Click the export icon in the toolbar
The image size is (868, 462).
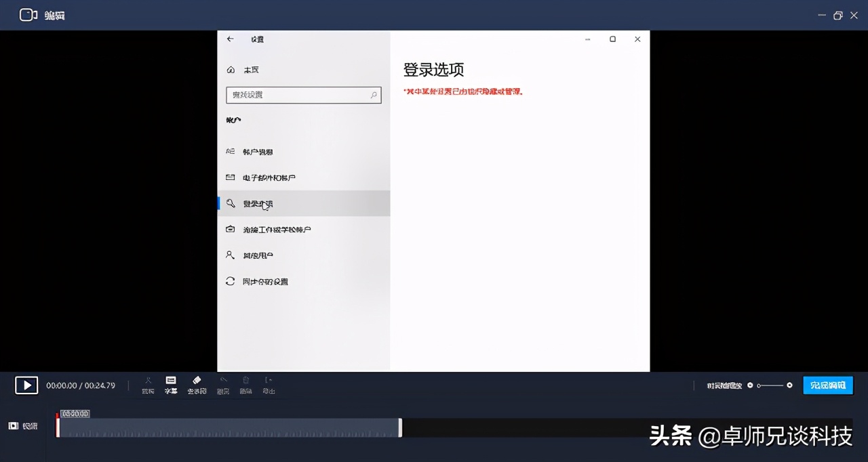269,385
